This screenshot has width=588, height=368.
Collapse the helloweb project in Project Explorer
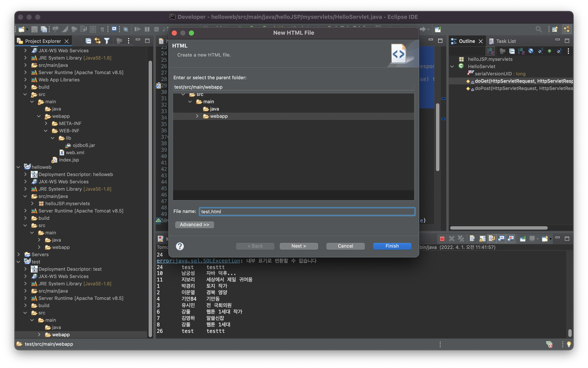[x=18, y=167]
